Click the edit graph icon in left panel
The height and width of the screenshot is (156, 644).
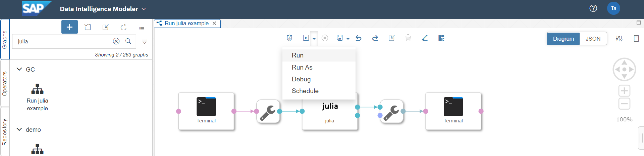tap(106, 27)
